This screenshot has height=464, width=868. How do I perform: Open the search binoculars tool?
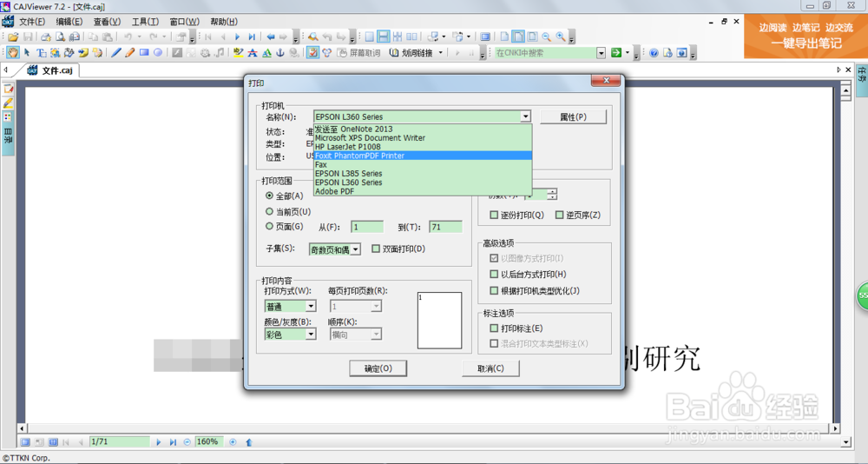(312, 37)
